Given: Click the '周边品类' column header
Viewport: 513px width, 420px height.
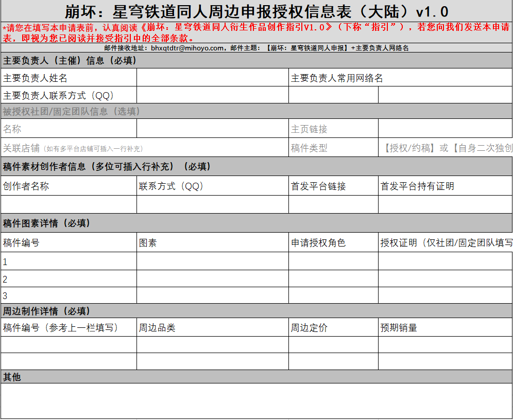Looking at the screenshot, I should (213, 327).
